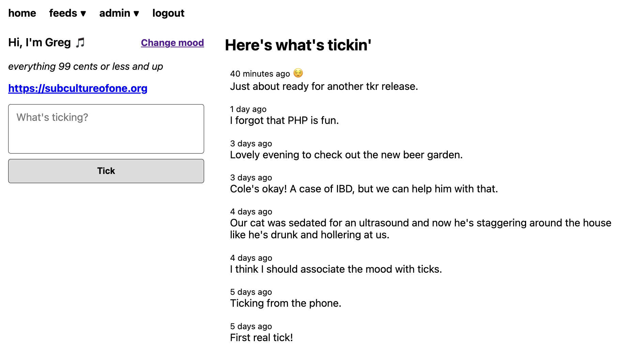The height and width of the screenshot is (352, 644).
Task: Open the feeds dropdown arrow
Action: tap(83, 14)
